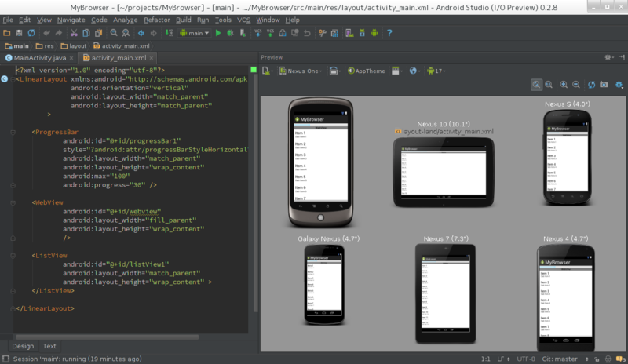Redo using the toolbar forward arrow
Image resolution: width=628 pixels, height=364 pixels.
click(59, 33)
